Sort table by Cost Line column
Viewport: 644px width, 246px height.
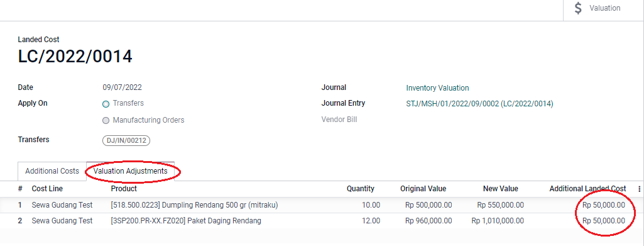47,189
